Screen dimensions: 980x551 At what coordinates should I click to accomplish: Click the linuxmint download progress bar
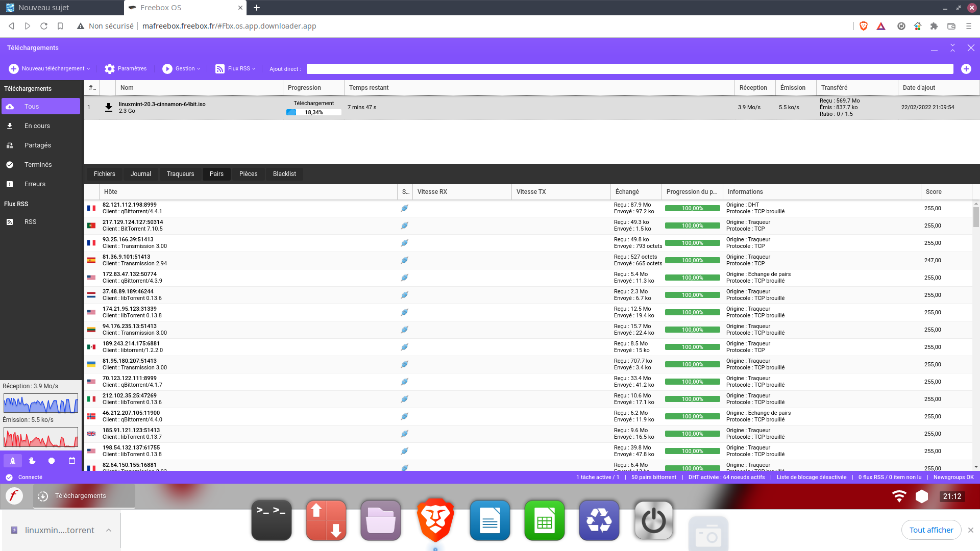tap(313, 112)
